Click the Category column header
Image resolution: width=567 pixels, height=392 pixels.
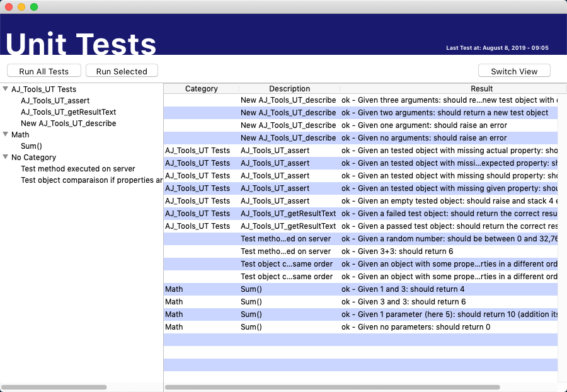pos(202,89)
